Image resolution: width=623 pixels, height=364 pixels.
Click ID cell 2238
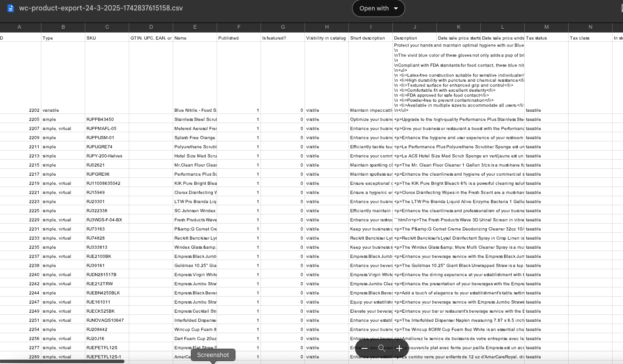coord(20,265)
